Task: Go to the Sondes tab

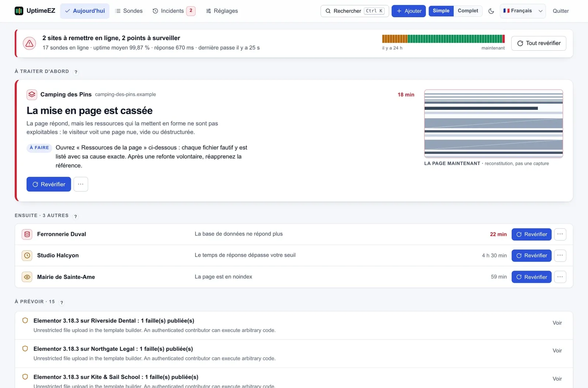Action: (x=129, y=11)
